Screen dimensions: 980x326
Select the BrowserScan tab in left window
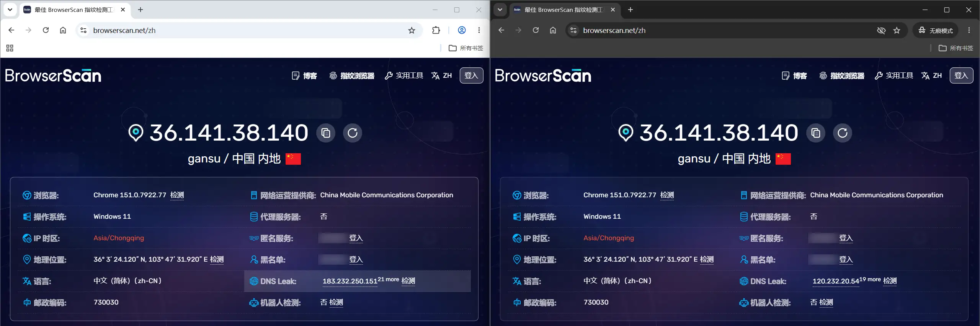[x=74, y=10]
